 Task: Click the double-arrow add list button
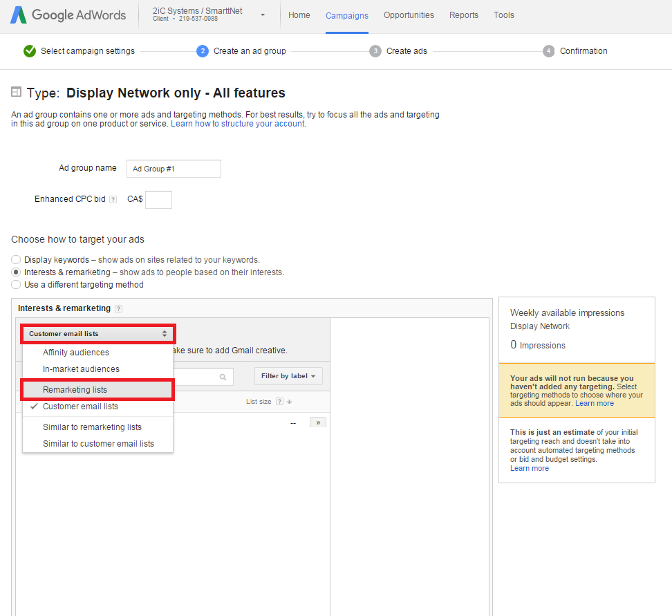pyautogui.click(x=318, y=422)
